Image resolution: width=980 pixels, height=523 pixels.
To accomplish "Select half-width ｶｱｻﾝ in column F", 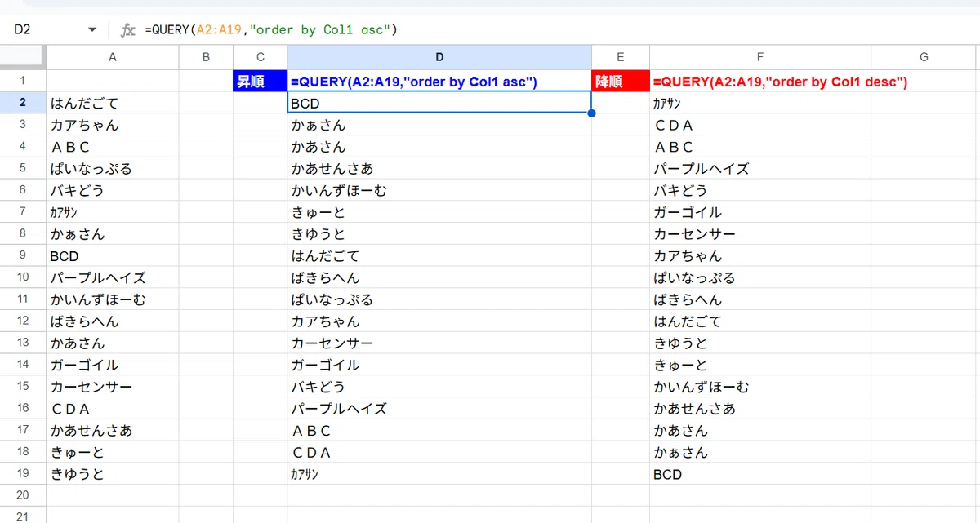I will pyautogui.click(x=760, y=103).
